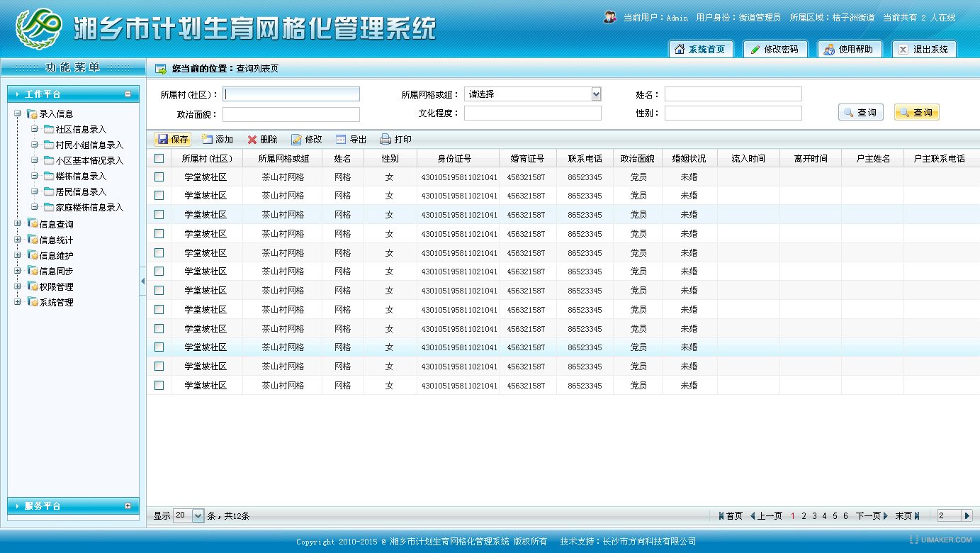The width and height of the screenshot is (980, 553).
Task: Expand the 信息查询 tree node
Action: pyautogui.click(x=18, y=224)
